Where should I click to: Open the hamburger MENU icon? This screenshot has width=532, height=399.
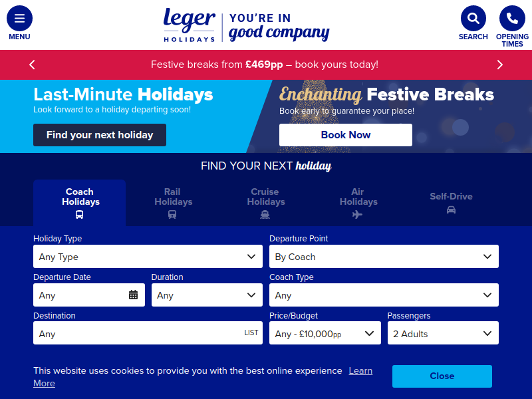[19, 19]
